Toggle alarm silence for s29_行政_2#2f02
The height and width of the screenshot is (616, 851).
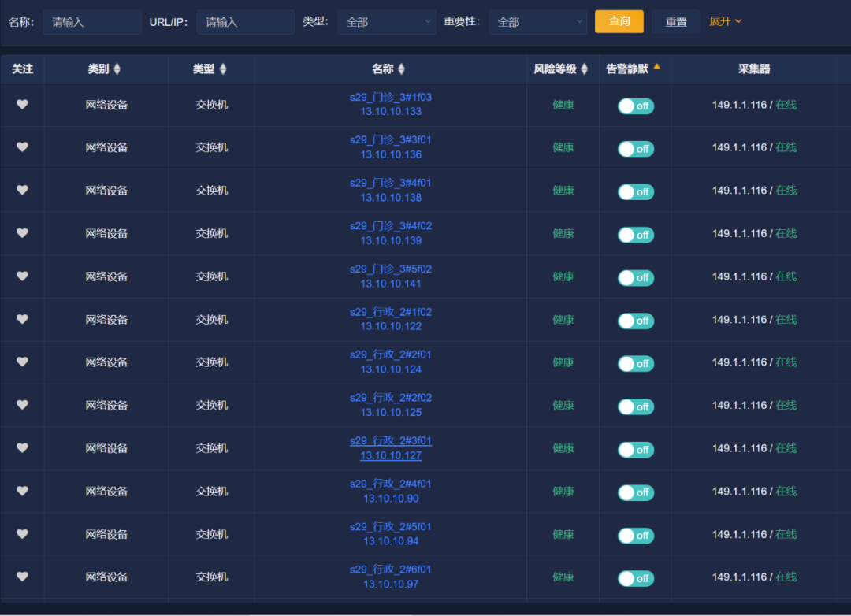pos(636,406)
